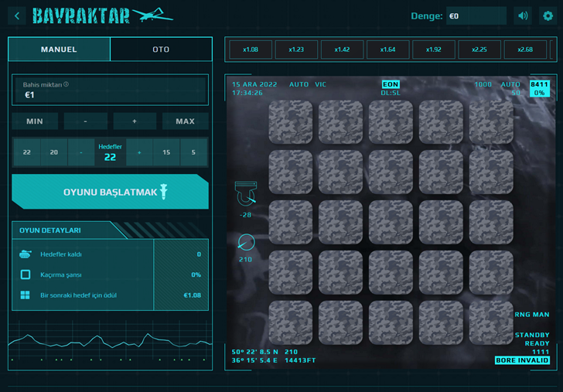563x392 pixels.
Task: Click fourth row, fourth column camouflage tile
Action: [x=441, y=272]
